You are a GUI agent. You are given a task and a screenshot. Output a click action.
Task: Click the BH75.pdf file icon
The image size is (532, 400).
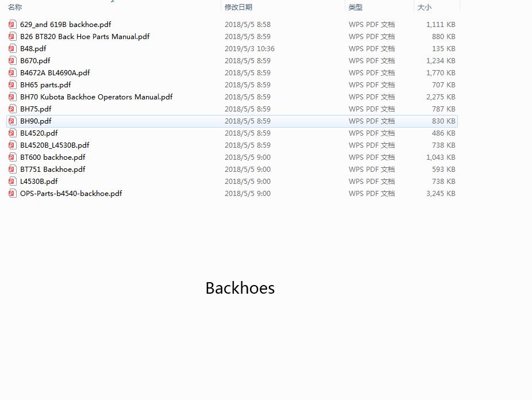tap(13, 109)
